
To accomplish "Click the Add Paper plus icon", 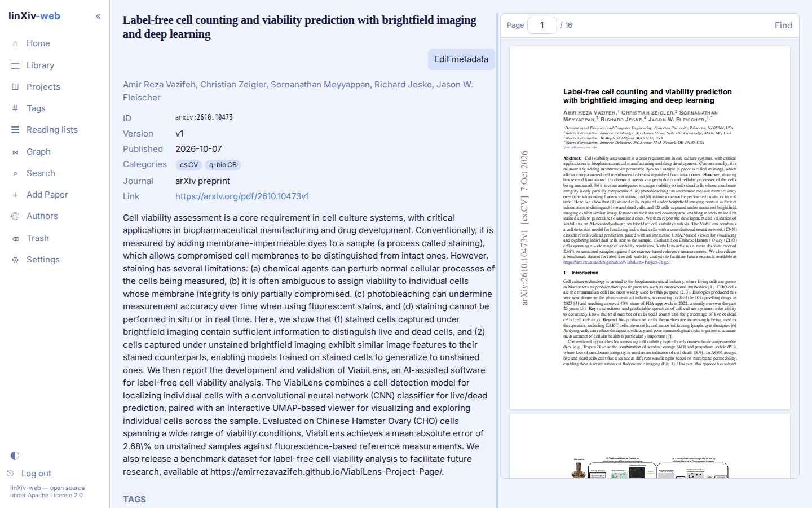I will 15,195.
